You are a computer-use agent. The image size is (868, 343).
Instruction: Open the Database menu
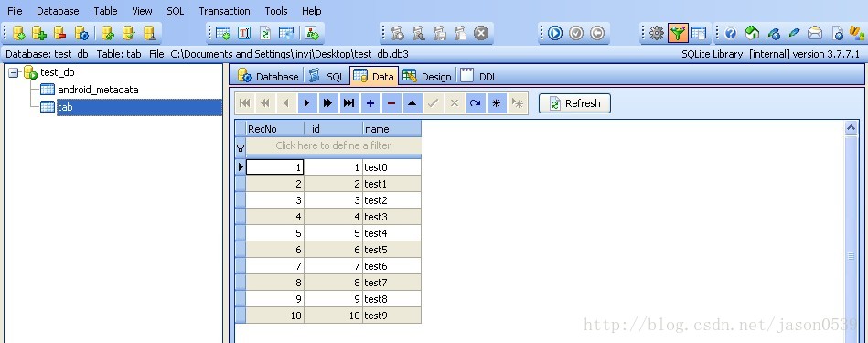(x=58, y=11)
